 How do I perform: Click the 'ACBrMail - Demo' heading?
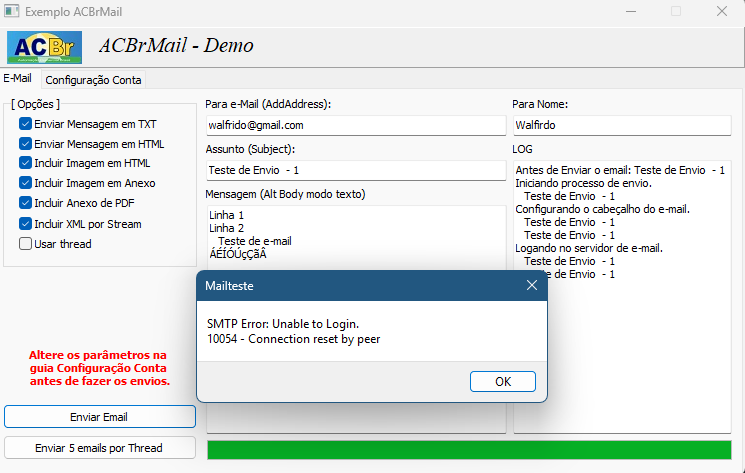pos(176,46)
